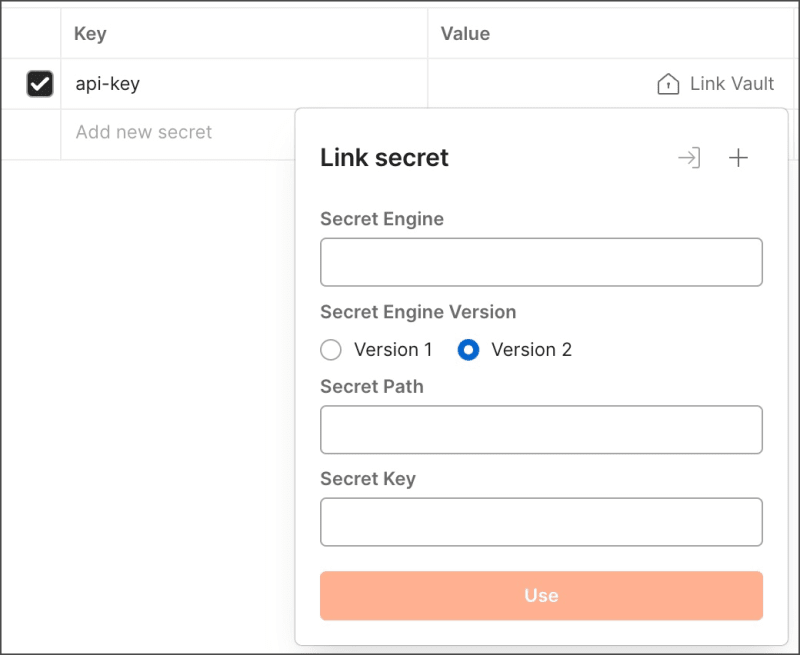The width and height of the screenshot is (800, 655).
Task: Click the Secret Path label
Action: (371, 386)
